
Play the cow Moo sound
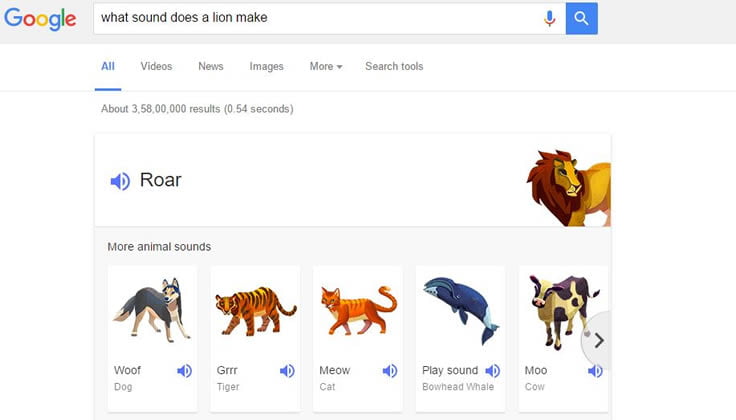595,371
